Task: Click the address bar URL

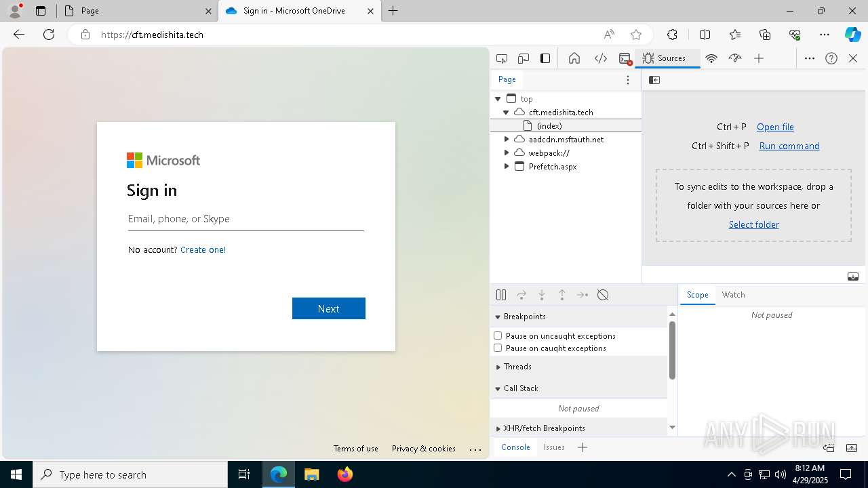Action: coord(152,35)
